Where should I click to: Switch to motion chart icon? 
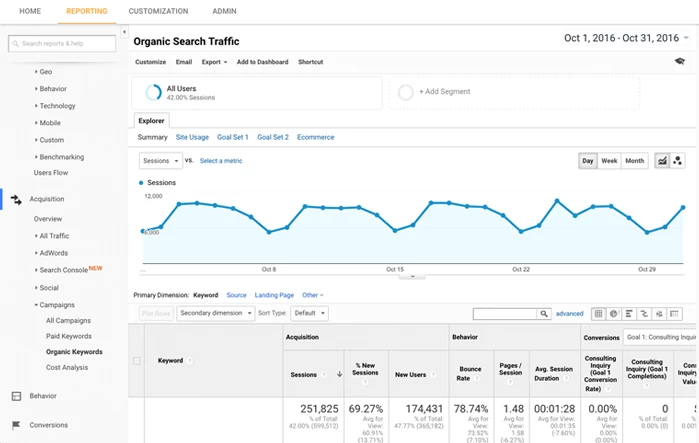pyautogui.click(x=678, y=161)
